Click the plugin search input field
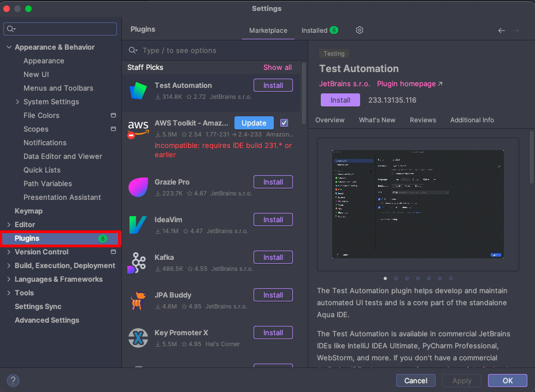The height and width of the screenshot is (392, 535). click(215, 50)
